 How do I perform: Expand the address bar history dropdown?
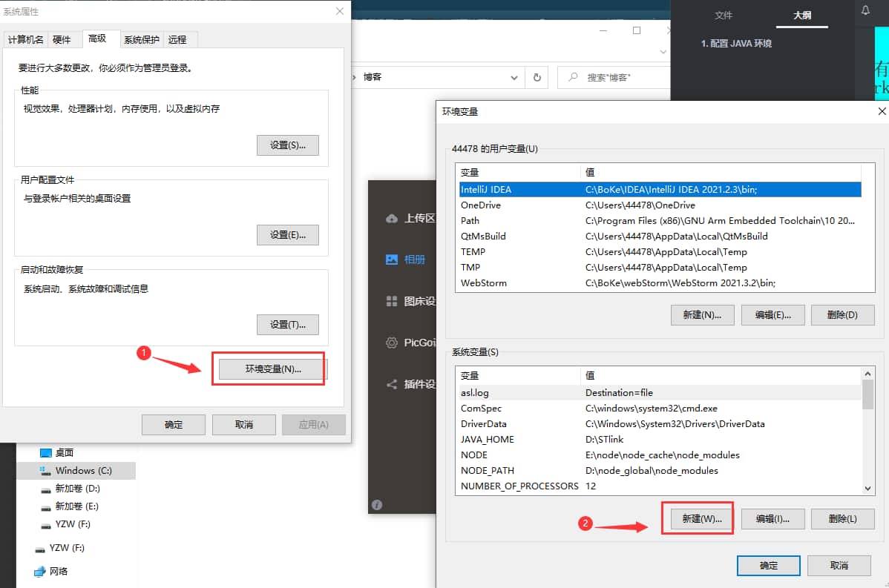pyautogui.click(x=514, y=77)
